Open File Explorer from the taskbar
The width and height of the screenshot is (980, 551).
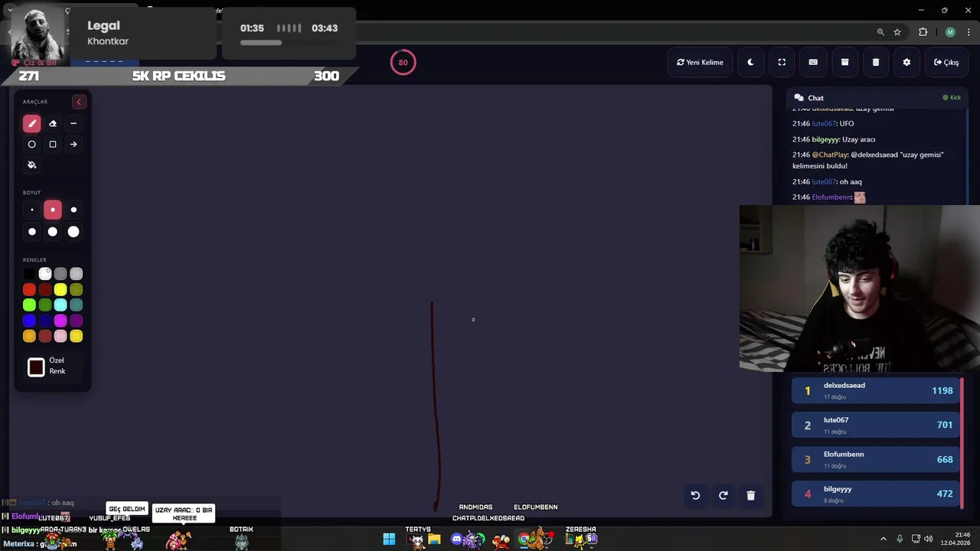point(434,540)
